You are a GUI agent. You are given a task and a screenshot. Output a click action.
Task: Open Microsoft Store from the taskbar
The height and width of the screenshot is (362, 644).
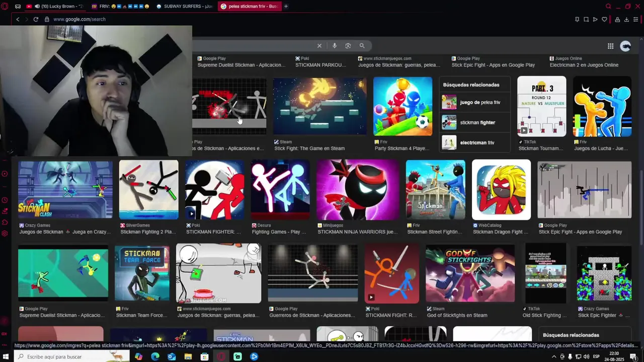204,356
